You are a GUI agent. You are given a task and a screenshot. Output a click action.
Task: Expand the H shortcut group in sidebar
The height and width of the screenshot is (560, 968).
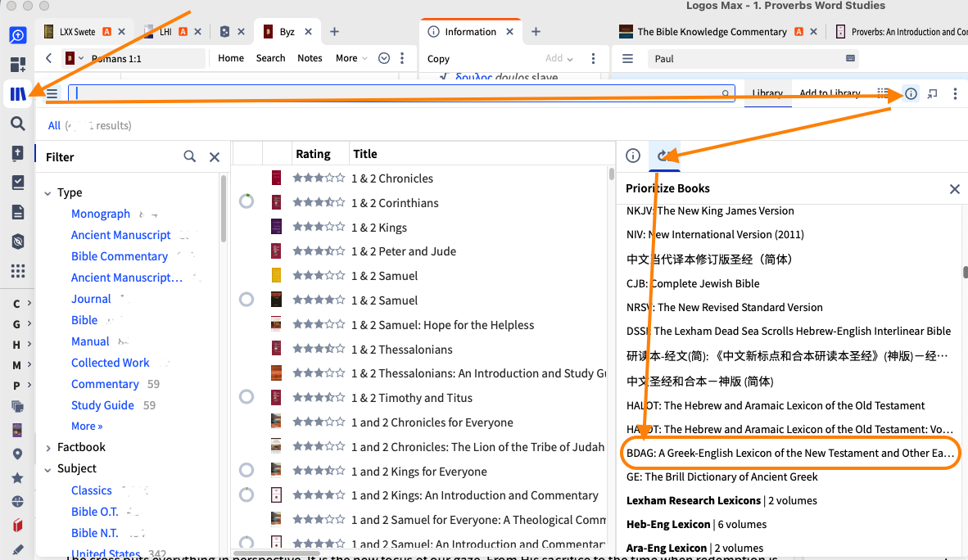pos(22,344)
